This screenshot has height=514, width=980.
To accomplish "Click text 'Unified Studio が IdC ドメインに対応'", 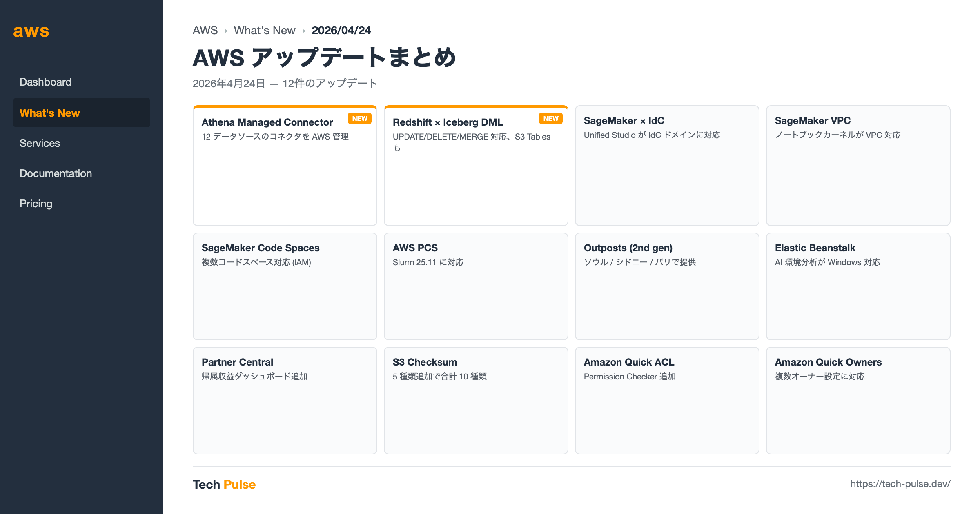I will click(x=652, y=135).
